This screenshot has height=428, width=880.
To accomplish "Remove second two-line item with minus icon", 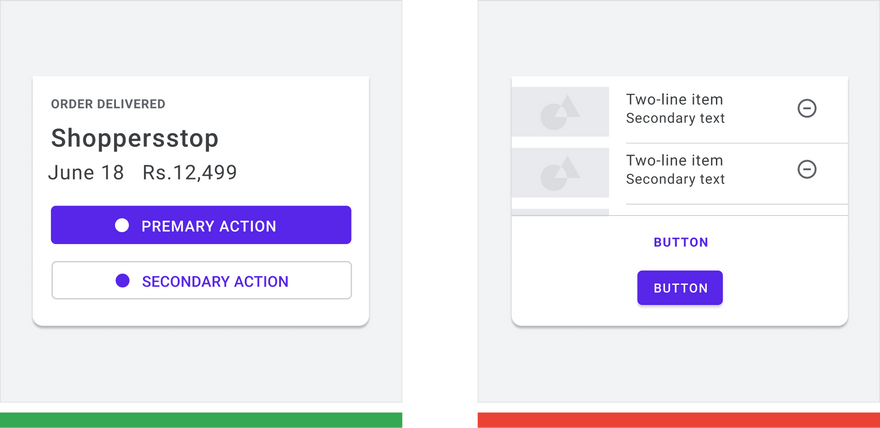I will [x=807, y=169].
